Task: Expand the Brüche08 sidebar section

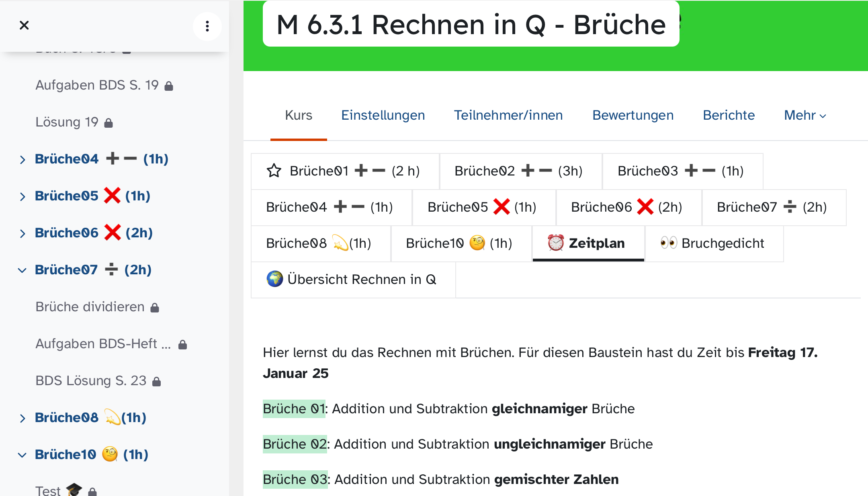Action: tap(23, 418)
